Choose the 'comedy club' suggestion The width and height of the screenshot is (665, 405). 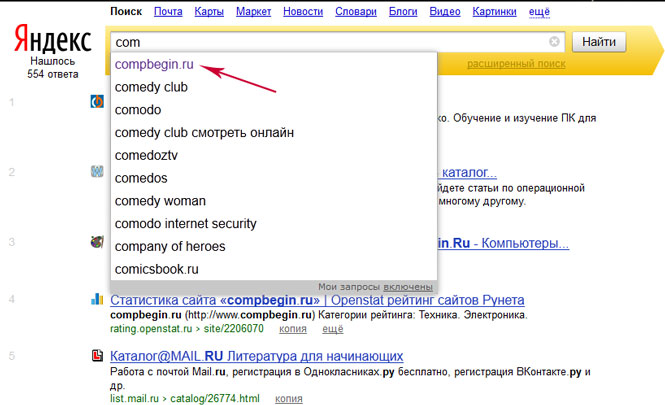tap(274, 87)
